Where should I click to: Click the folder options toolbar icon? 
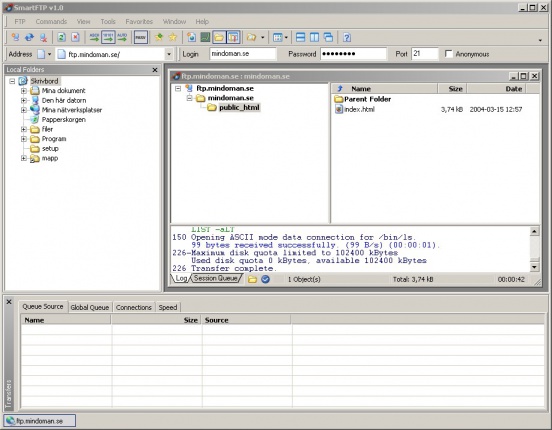(251, 37)
